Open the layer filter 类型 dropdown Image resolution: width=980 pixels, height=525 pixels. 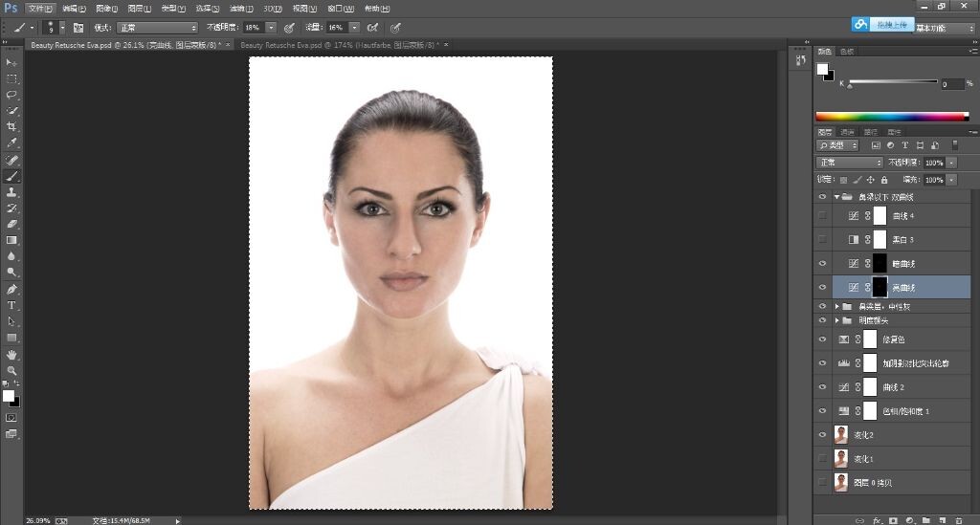[837, 145]
